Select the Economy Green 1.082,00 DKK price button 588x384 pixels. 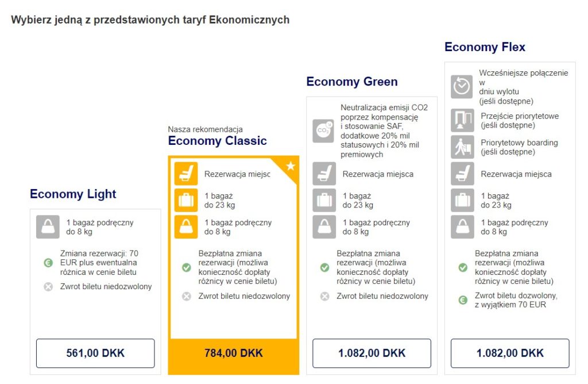click(372, 353)
